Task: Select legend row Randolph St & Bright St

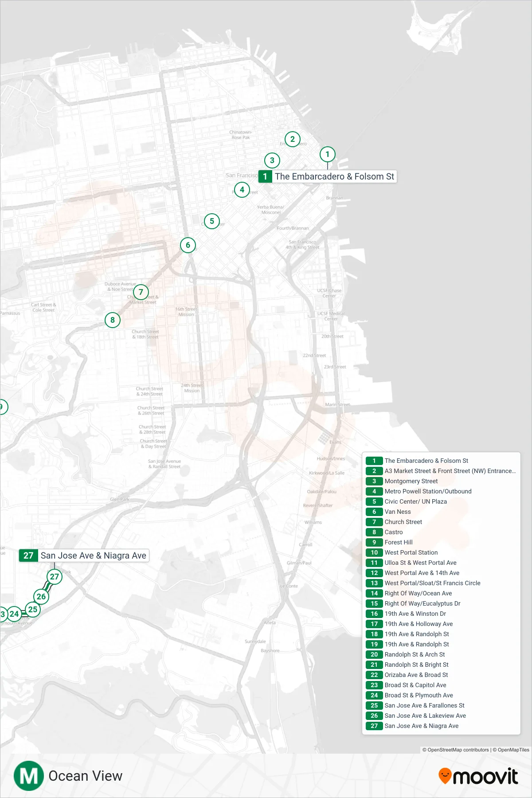Action: click(x=441, y=665)
